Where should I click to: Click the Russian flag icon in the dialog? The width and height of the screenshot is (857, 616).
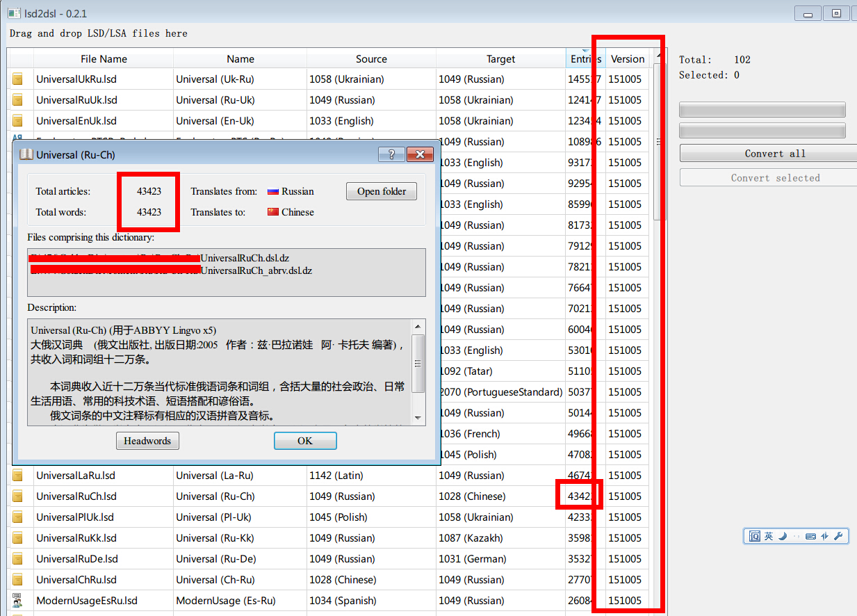(x=273, y=192)
